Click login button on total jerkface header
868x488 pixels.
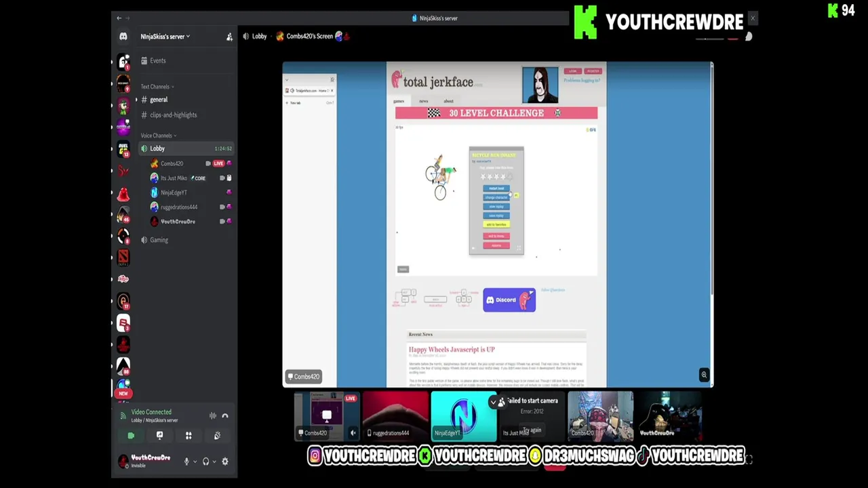point(572,71)
